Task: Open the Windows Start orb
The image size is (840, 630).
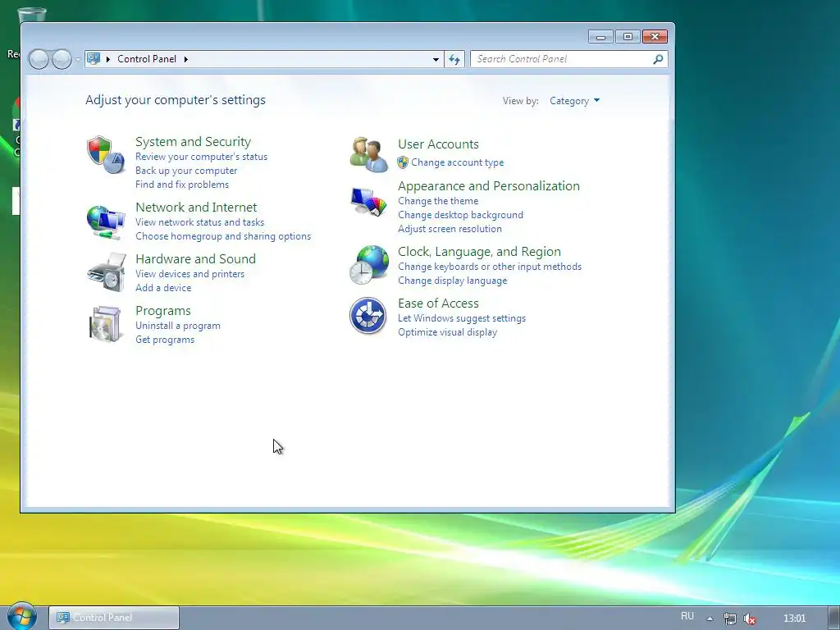Action: click(x=21, y=616)
